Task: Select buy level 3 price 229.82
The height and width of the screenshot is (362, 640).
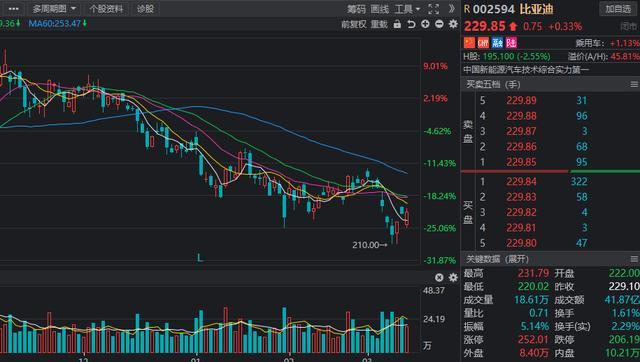Action: tap(521, 212)
